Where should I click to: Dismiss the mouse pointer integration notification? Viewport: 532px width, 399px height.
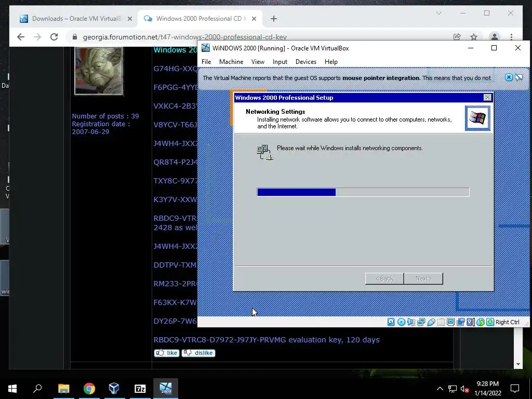click(x=509, y=77)
